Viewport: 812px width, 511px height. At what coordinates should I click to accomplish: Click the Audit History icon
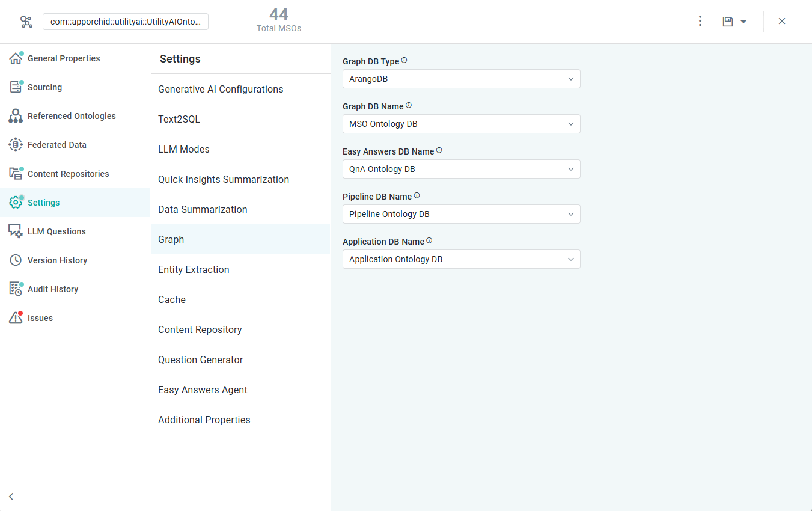[16, 289]
